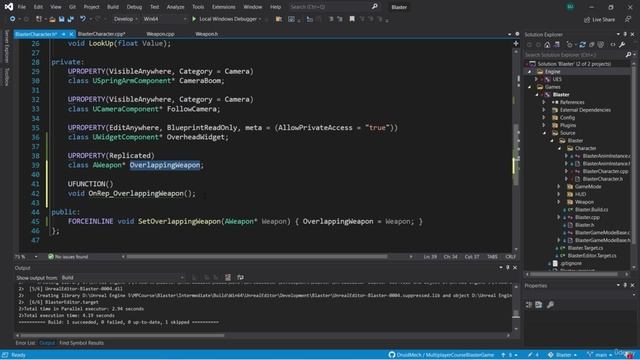Click the Undo arrow icon
640x360 pixels.
click(x=83, y=19)
